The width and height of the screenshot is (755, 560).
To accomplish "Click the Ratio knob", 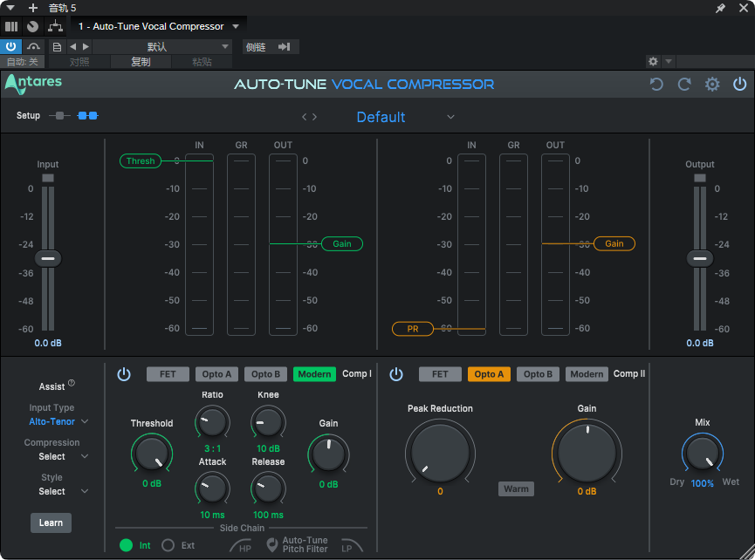I will (x=212, y=422).
